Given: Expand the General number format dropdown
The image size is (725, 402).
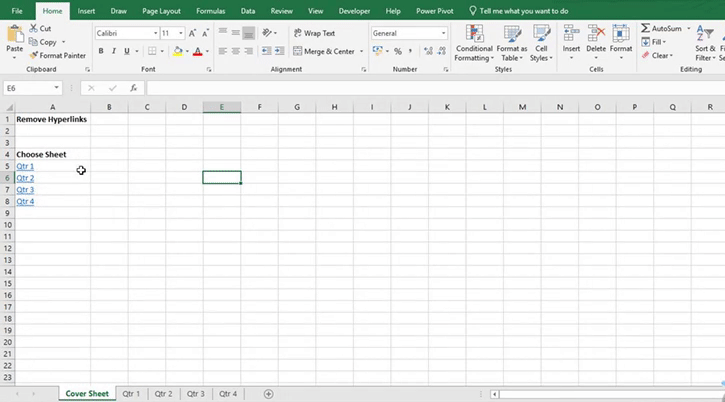Looking at the screenshot, I should point(443,33).
